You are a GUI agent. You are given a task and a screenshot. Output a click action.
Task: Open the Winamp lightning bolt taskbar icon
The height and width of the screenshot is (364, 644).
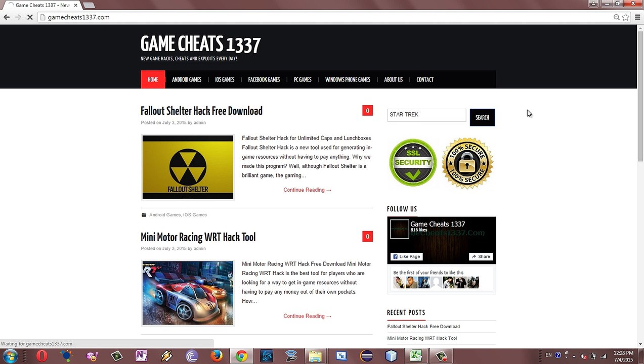tap(166, 356)
